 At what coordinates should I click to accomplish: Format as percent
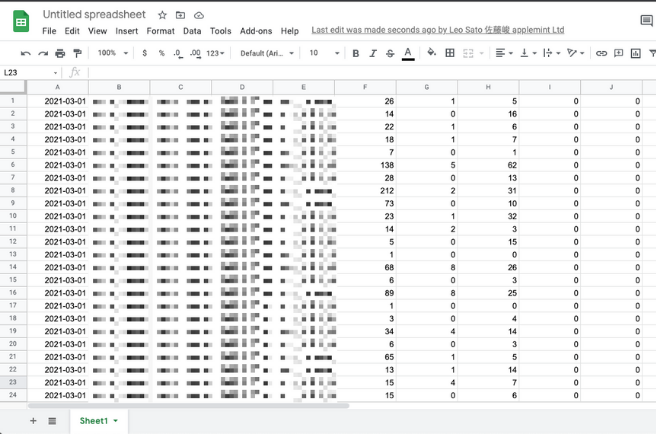pyautogui.click(x=161, y=53)
